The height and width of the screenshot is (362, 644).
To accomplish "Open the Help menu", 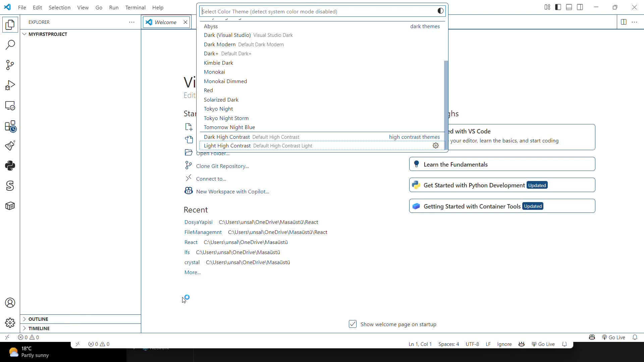I will coord(158,7).
